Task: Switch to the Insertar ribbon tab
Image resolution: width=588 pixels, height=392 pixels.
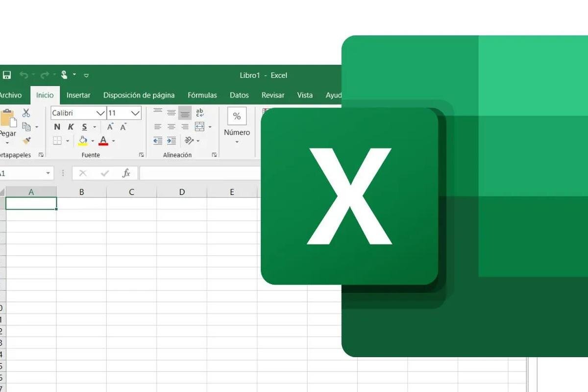Action: (x=78, y=95)
